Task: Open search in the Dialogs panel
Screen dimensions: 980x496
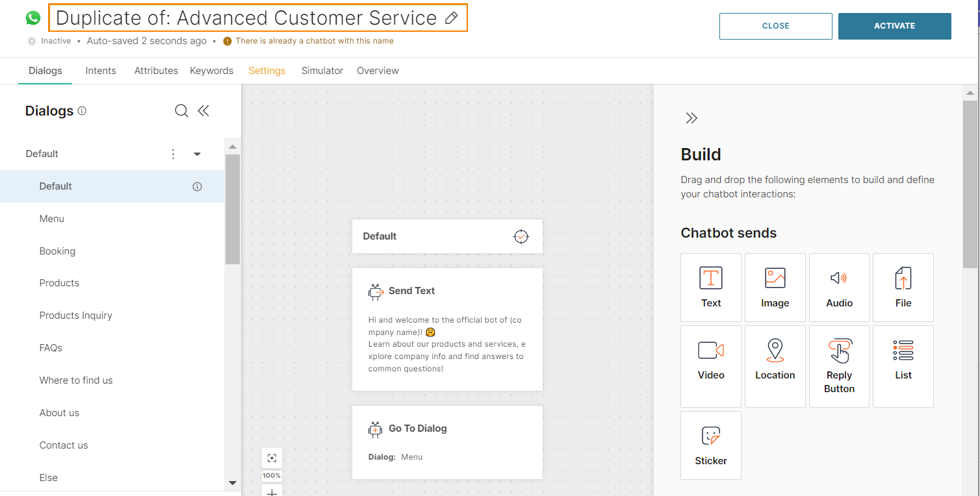Action: coord(181,110)
